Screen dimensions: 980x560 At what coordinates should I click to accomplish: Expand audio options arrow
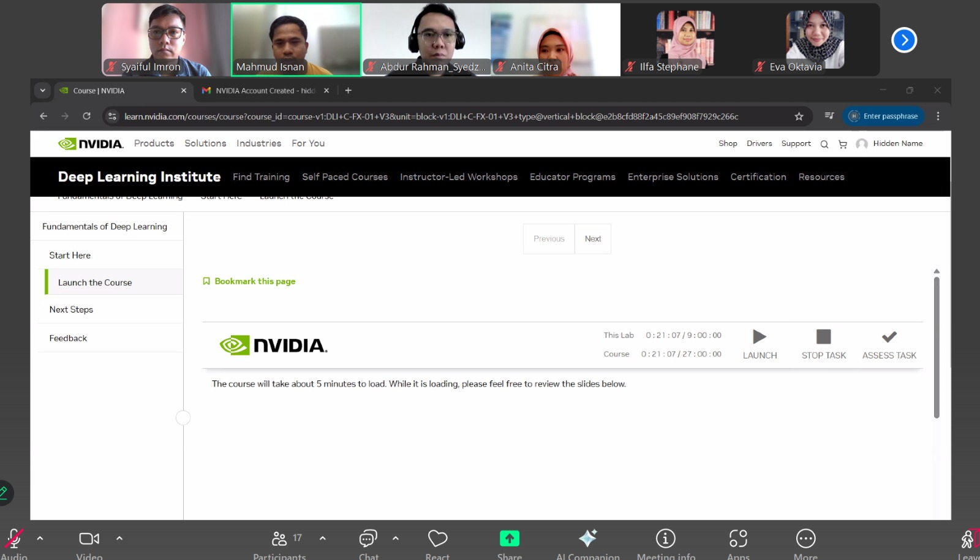pyautogui.click(x=40, y=539)
